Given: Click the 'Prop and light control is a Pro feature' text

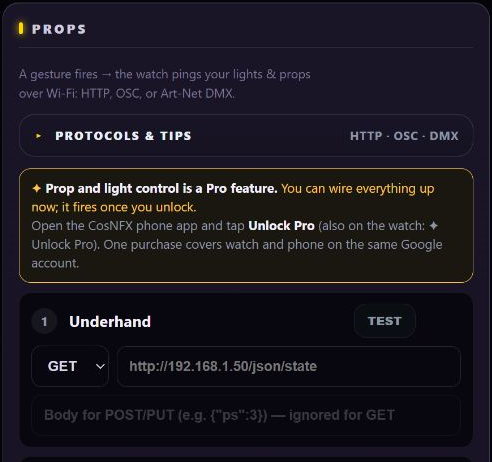Looking at the screenshot, I should (x=161, y=189).
